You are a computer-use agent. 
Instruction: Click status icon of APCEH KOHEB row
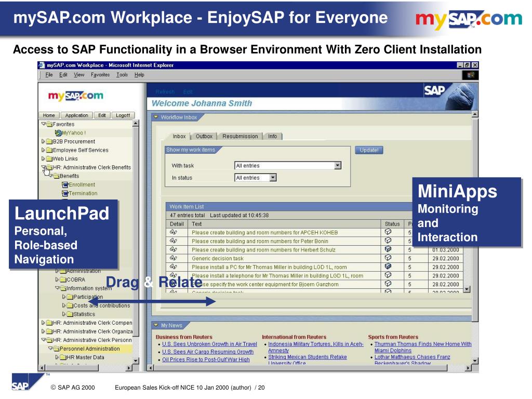coord(388,232)
